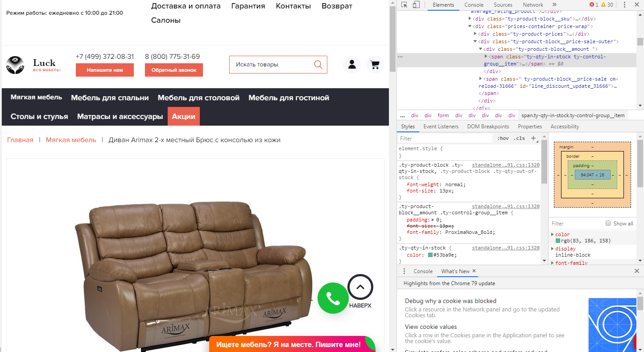Switch to the Sources tab
Viewport: 644px width, 352px height.
point(503,5)
